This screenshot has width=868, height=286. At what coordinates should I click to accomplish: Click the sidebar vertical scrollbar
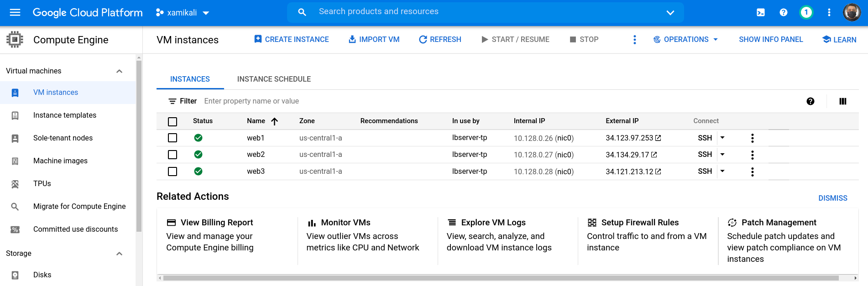[139, 146]
